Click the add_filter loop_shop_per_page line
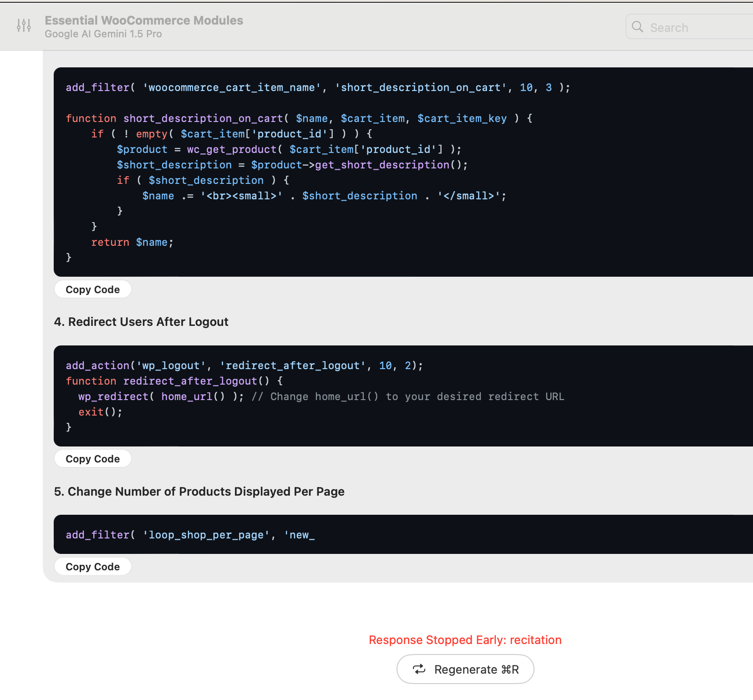This screenshot has width=753, height=700. point(190,535)
